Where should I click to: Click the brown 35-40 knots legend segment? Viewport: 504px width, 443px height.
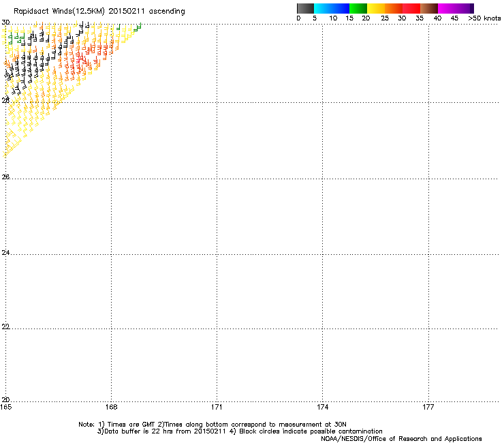[429, 8]
